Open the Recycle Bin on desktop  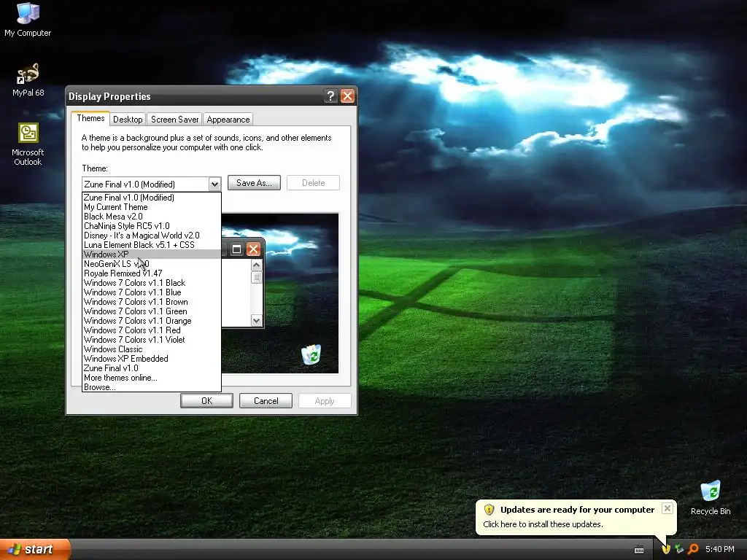711,497
